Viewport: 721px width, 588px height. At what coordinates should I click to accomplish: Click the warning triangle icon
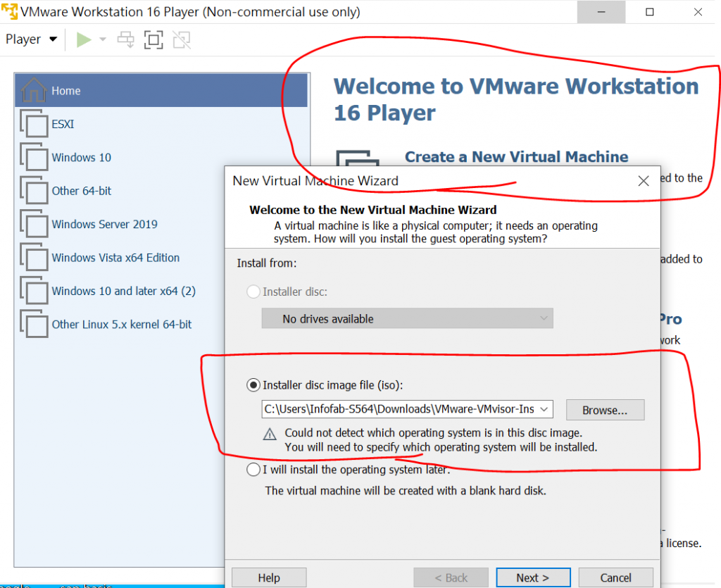[270, 434]
